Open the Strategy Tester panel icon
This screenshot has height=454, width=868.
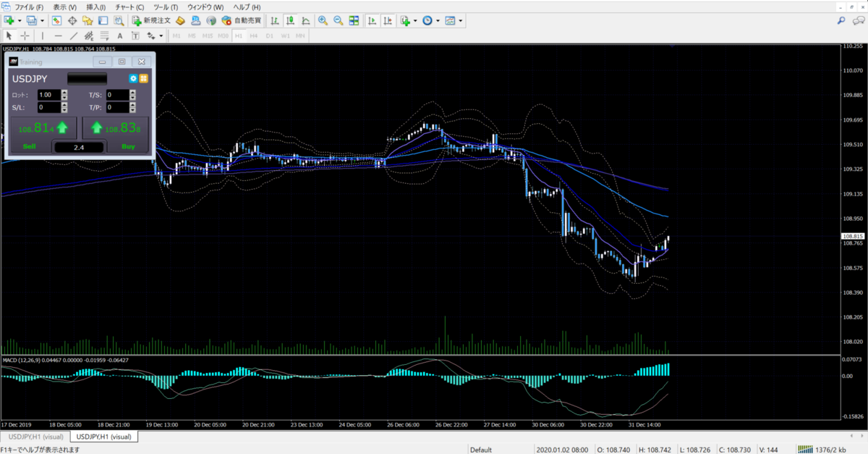click(118, 20)
